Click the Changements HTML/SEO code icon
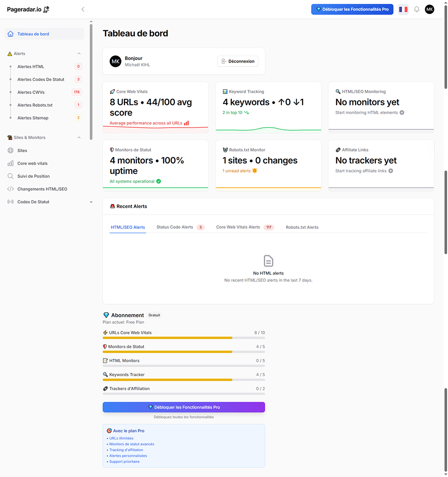 10,189
